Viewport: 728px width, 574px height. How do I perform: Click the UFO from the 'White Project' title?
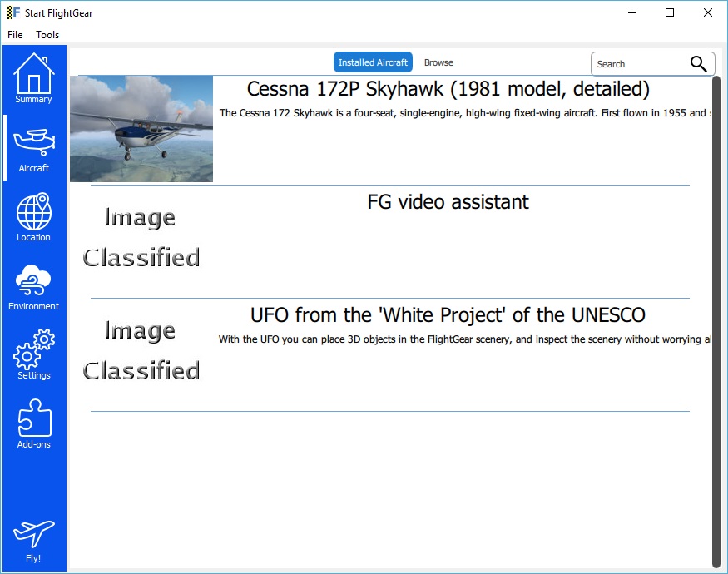(x=448, y=314)
